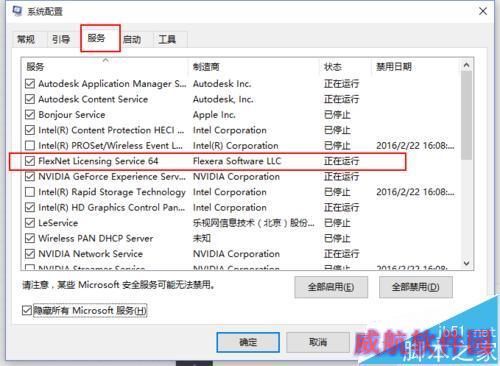This screenshot has width=500, height=366.
Task: Confirm with the 确定 button
Action: (x=248, y=342)
